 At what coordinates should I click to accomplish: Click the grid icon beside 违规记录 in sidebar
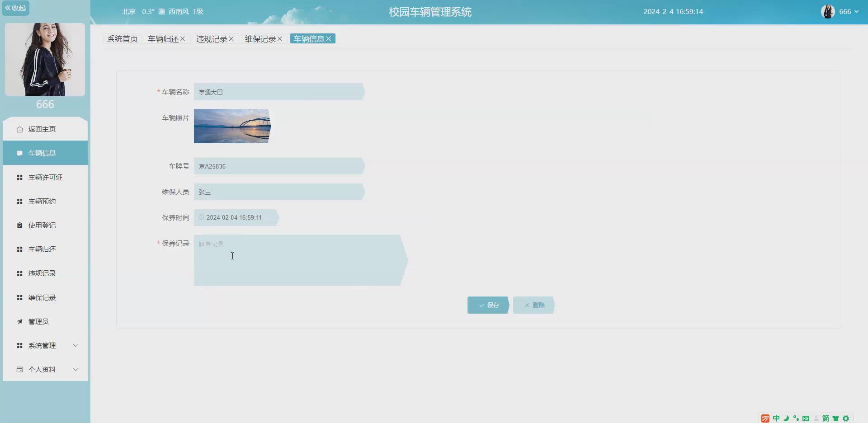[x=19, y=273]
